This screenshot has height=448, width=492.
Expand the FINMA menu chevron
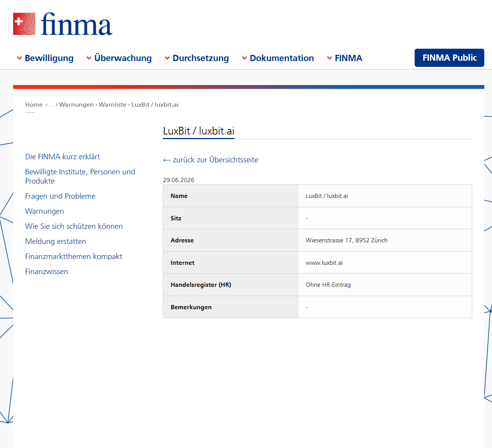330,58
